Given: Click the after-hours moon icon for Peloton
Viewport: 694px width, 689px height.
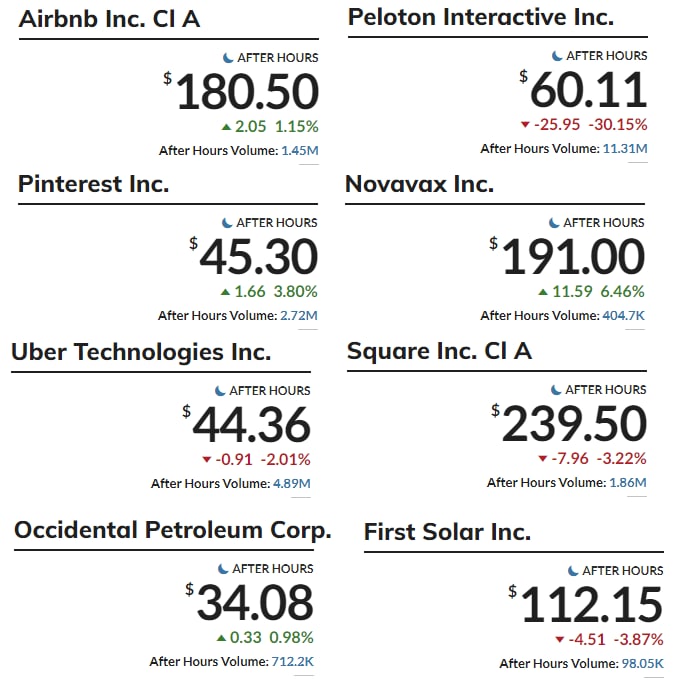Looking at the screenshot, I should point(557,56).
